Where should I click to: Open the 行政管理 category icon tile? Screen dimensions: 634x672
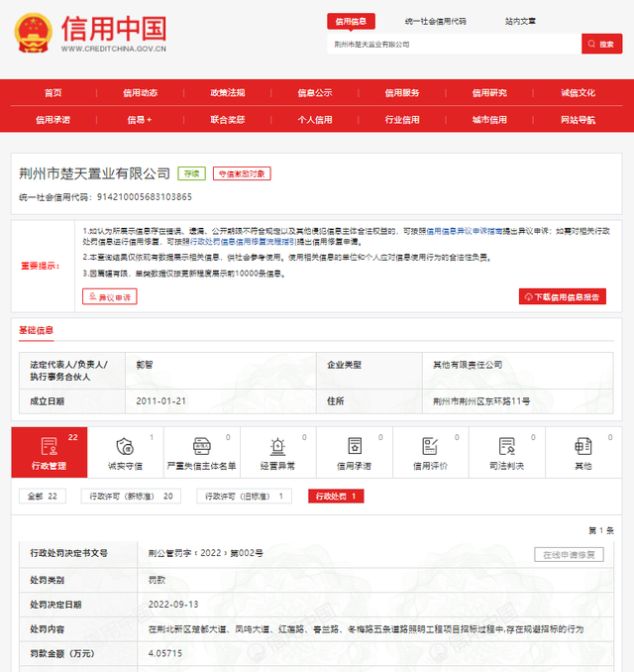(x=50, y=452)
